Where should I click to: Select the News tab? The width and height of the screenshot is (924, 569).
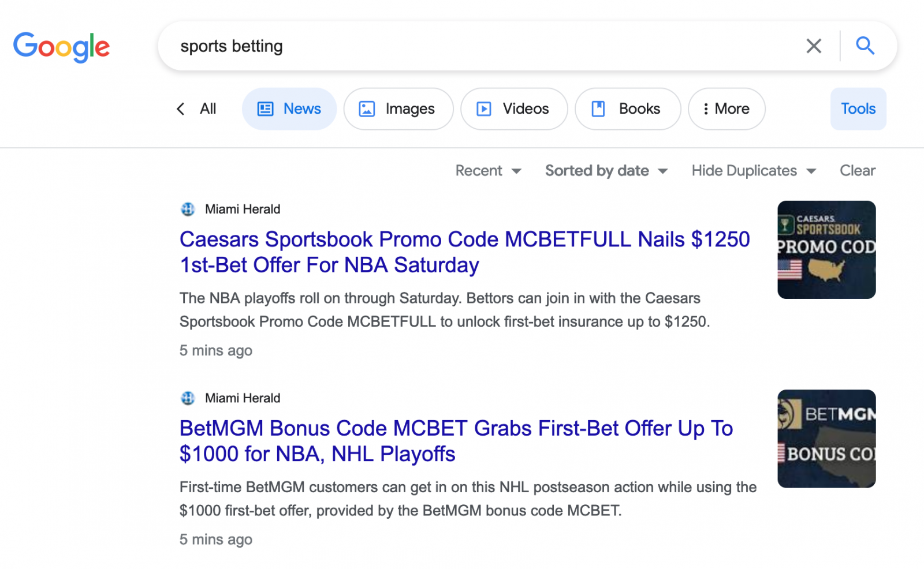point(289,108)
